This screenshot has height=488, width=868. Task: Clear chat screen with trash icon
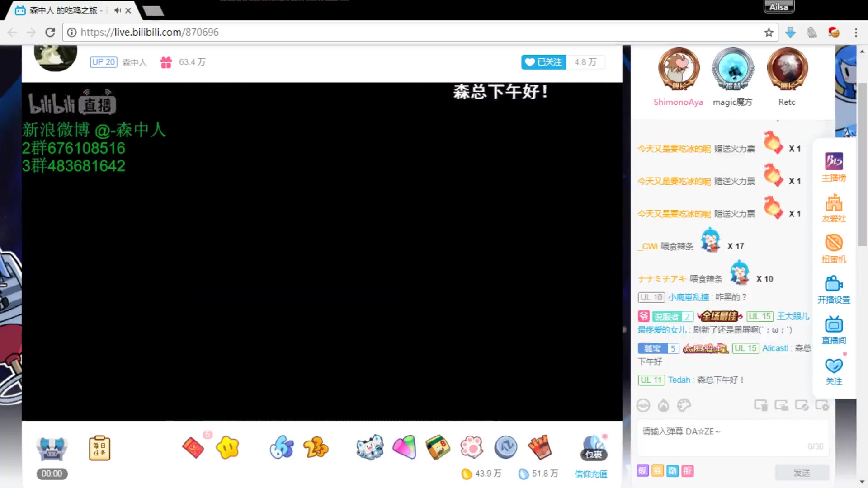pos(761,405)
